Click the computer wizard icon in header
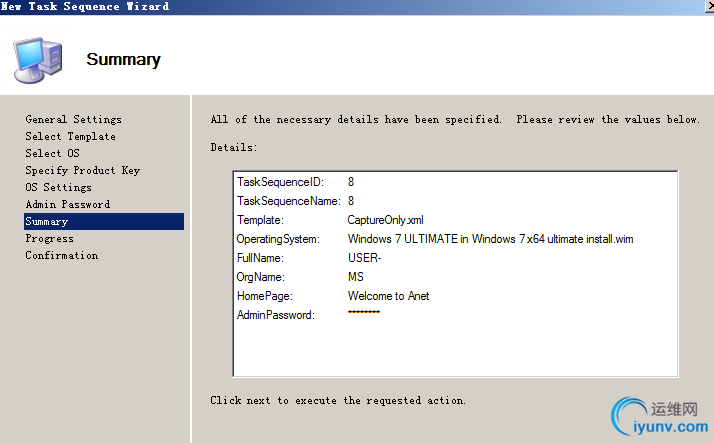The image size is (714, 443). [x=38, y=58]
